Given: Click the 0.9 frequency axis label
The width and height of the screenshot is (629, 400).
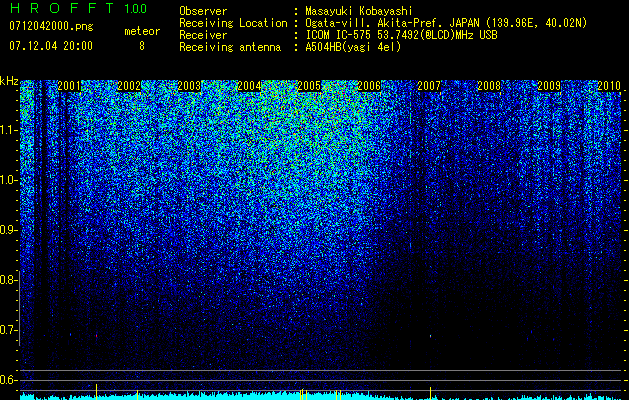Looking at the screenshot, I should 8,230.
